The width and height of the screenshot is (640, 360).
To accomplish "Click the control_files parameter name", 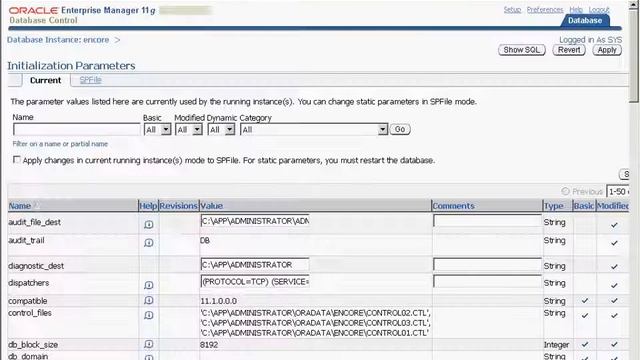I will (30, 313).
